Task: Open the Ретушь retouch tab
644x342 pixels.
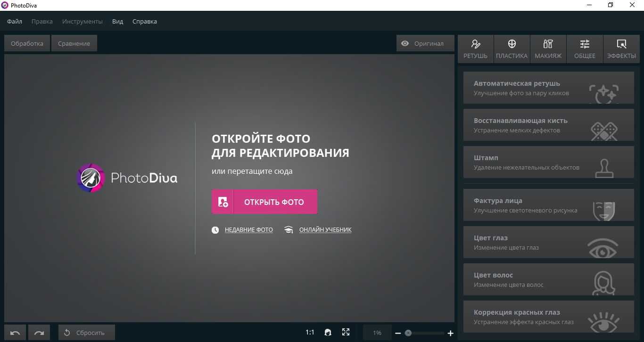Action: tap(475, 49)
